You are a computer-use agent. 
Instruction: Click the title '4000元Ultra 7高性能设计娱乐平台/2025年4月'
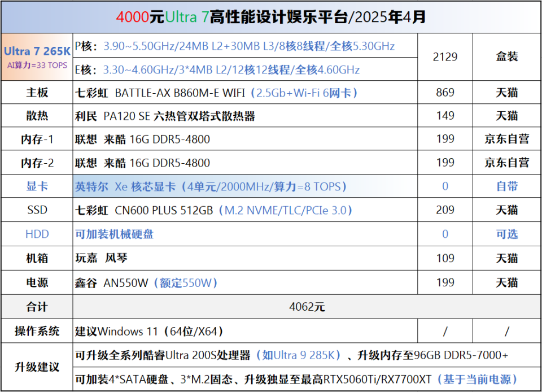[270, 17]
